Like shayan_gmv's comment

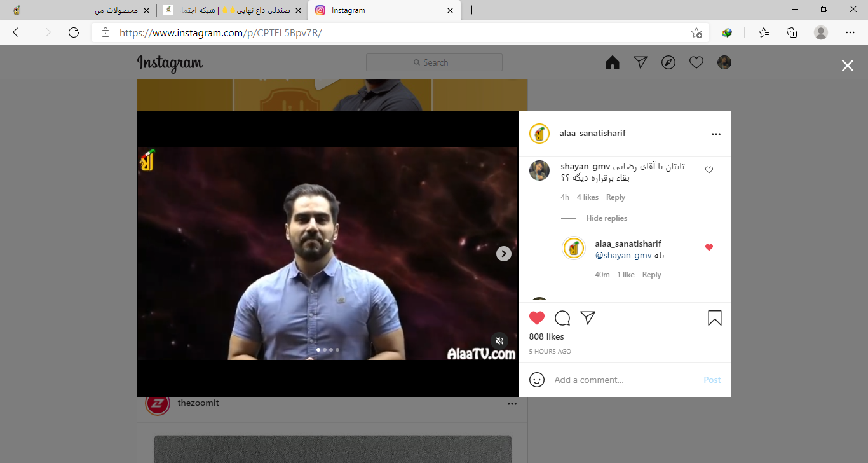click(x=709, y=170)
